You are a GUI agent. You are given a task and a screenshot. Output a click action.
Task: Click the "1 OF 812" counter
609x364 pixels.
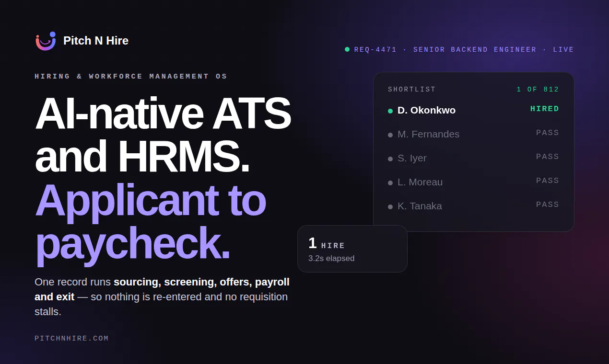(538, 89)
